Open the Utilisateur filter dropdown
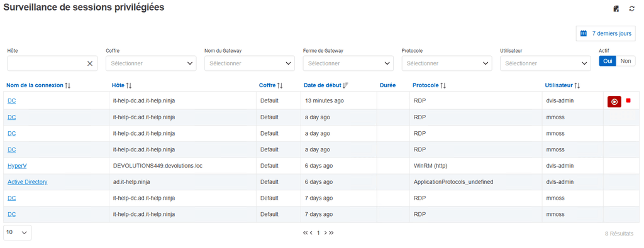The image size is (644, 248). 545,63
